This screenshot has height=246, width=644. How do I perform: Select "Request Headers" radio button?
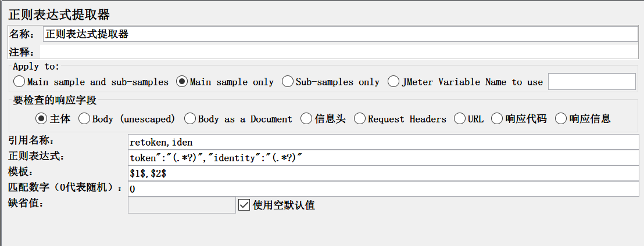[359, 119]
